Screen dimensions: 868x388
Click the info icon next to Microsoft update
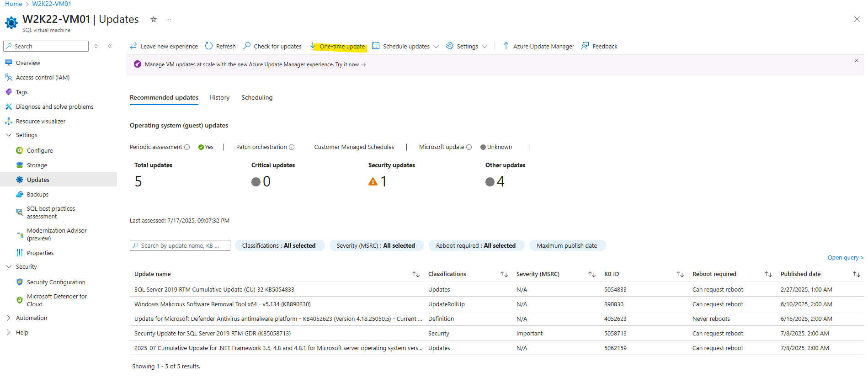click(x=469, y=147)
